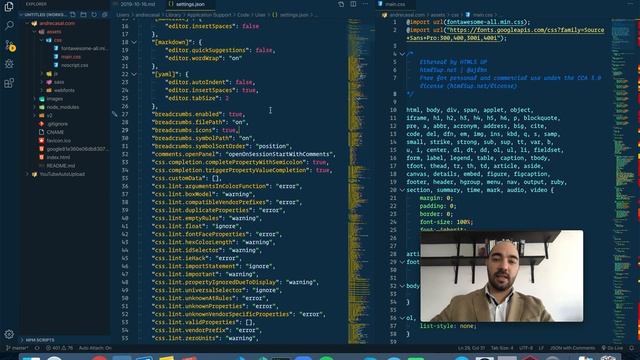Click the minimap of the main.css editor
The width and height of the screenshot is (640, 360).
[623, 182]
